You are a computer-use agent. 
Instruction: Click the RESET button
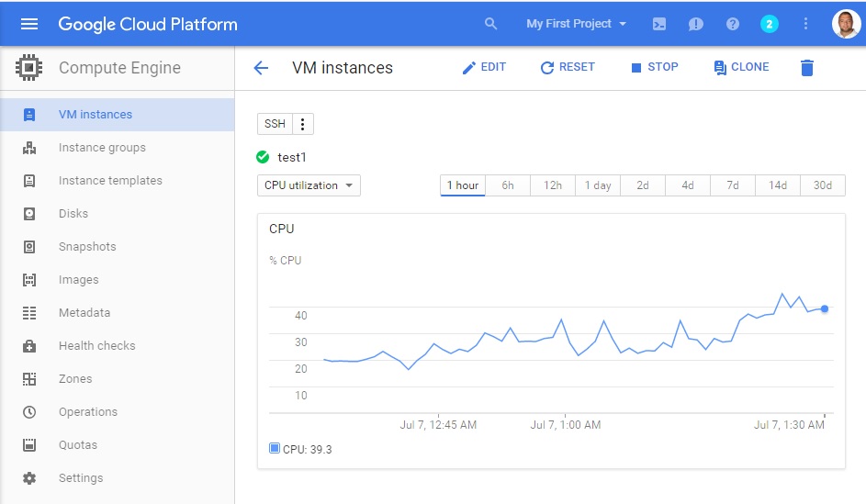[568, 67]
